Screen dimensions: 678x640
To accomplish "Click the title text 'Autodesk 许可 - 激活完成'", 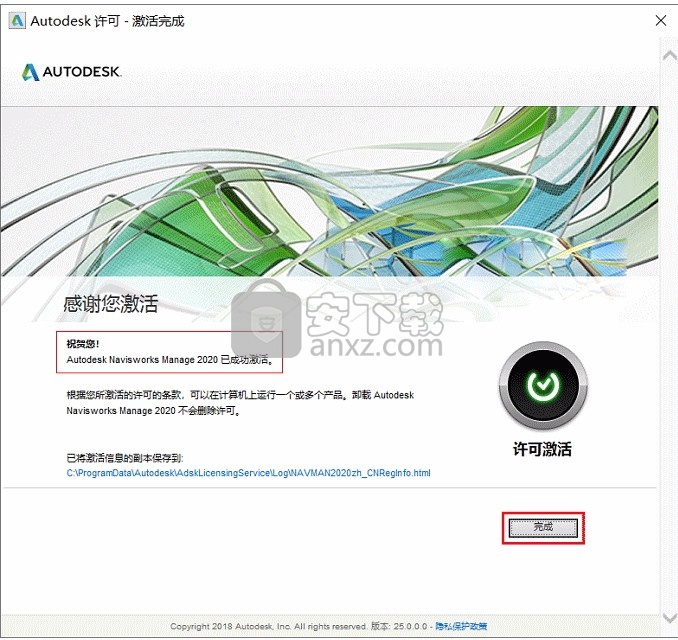I will click(x=107, y=21).
